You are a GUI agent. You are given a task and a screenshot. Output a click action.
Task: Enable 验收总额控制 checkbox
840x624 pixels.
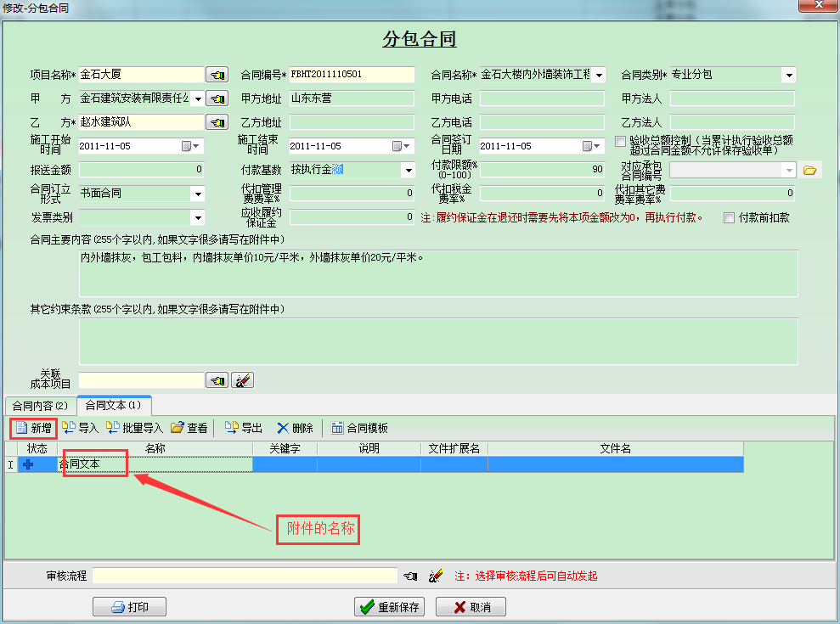click(620, 141)
